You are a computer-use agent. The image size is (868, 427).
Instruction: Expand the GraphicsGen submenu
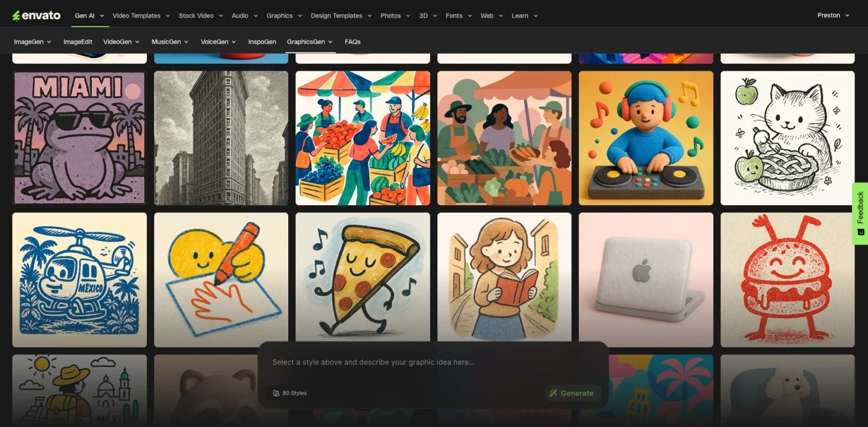tap(310, 42)
